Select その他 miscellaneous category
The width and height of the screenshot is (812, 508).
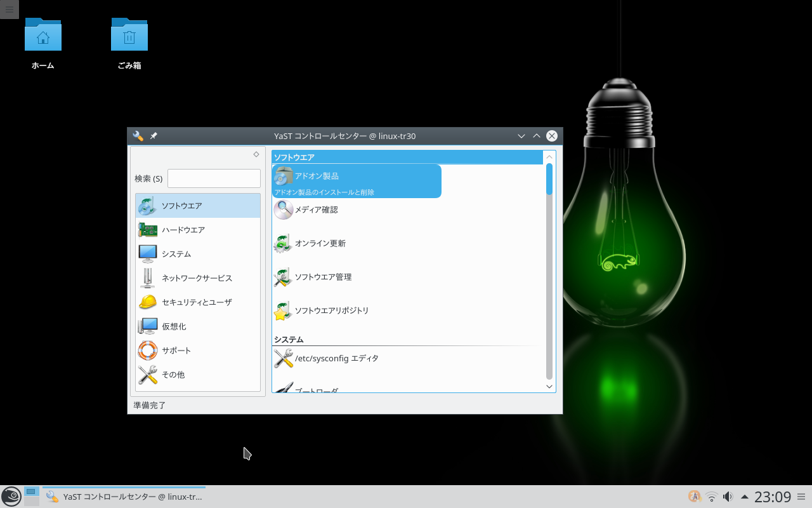(173, 375)
